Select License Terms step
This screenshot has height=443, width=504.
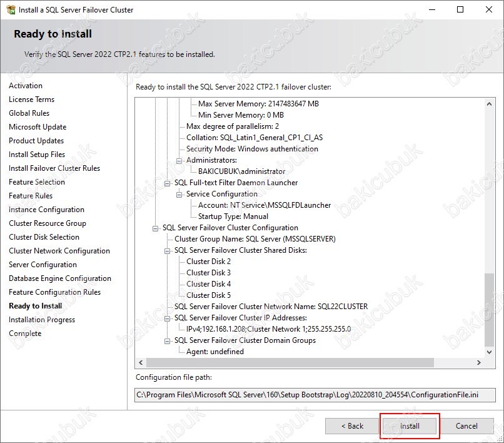[31, 99]
